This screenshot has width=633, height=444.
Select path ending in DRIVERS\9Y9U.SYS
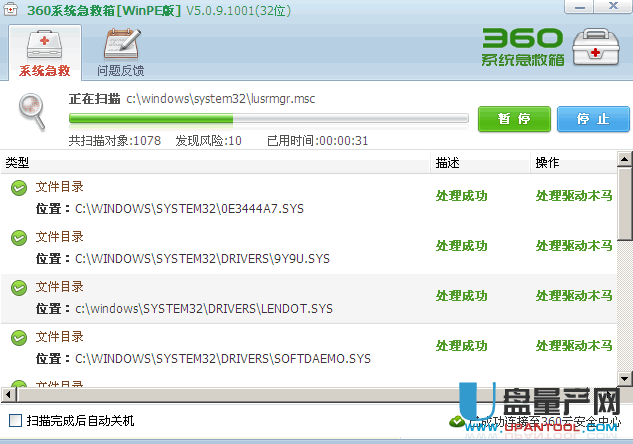tap(202, 259)
